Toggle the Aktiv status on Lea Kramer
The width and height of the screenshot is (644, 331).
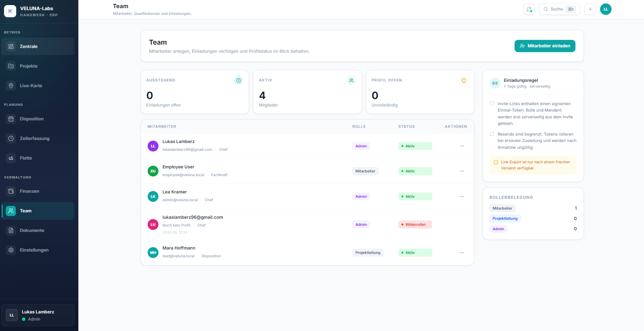click(x=415, y=196)
